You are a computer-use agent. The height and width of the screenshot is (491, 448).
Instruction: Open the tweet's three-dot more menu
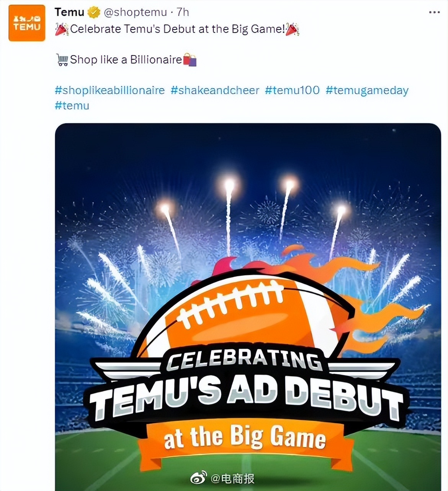[x=434, y=13]
